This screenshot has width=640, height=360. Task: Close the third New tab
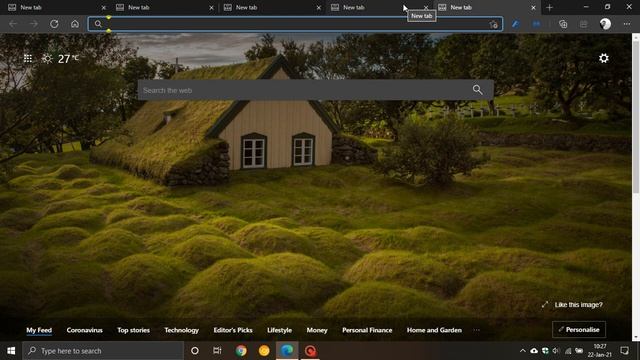(x=319, y=7)
